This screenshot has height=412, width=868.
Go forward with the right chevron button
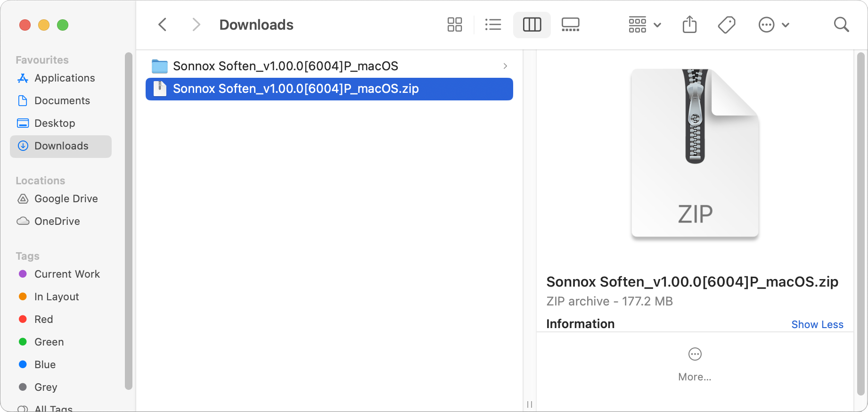tap(196, 25)
